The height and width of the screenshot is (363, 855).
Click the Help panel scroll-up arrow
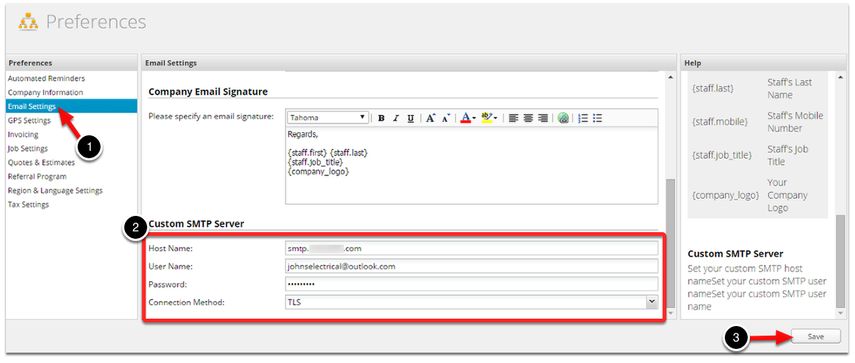click(x=840, y=78)
